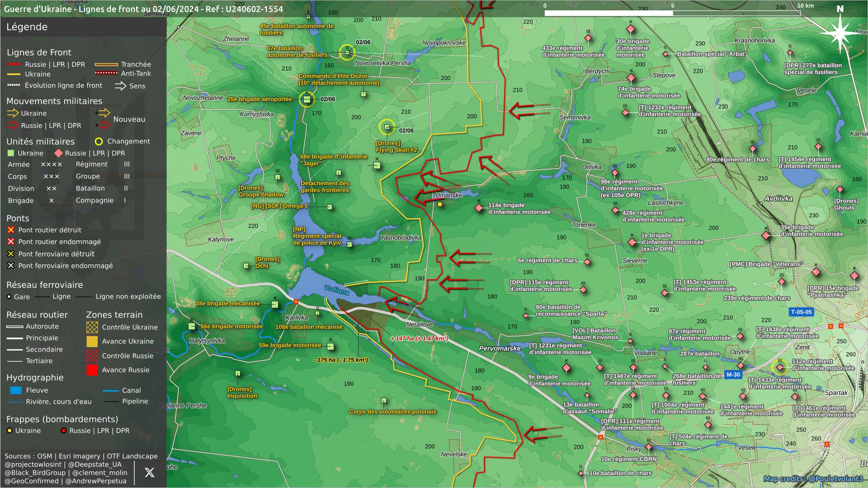Screen dimensions: 868x488
Task: Open the @Black_BirdGroup source handle
Action: click(35, 473)
